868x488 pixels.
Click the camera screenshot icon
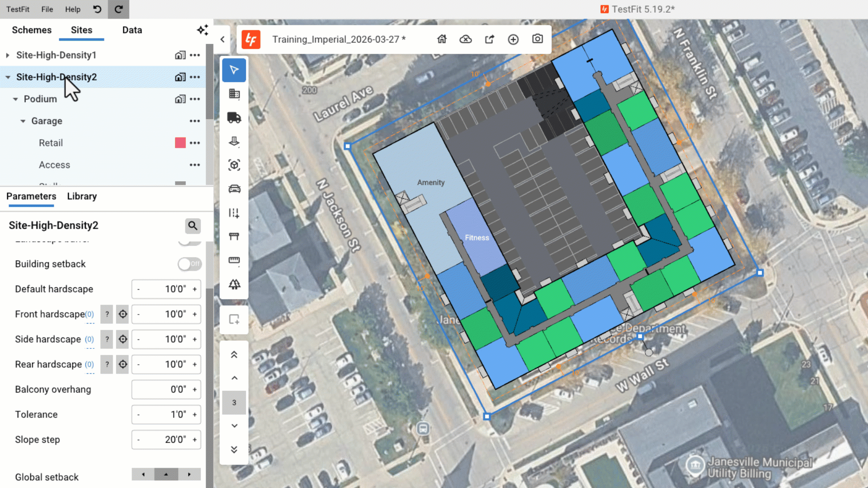tap(537, 39)
